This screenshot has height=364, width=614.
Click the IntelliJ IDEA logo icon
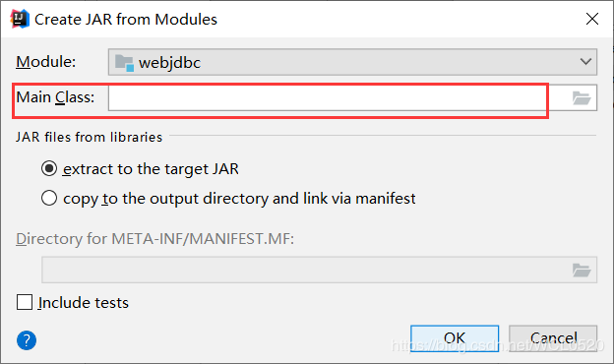point(20,19)
